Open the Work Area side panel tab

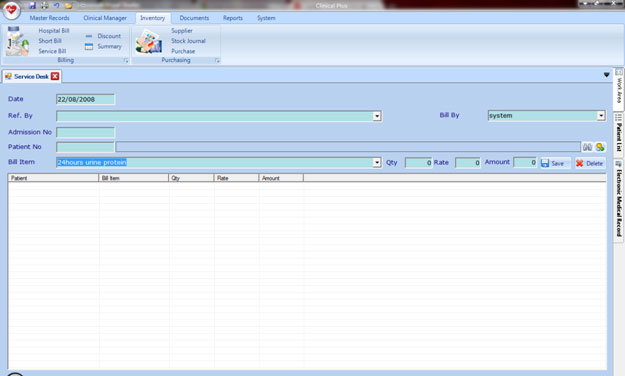pyautogui.click(x=619, y=89)
